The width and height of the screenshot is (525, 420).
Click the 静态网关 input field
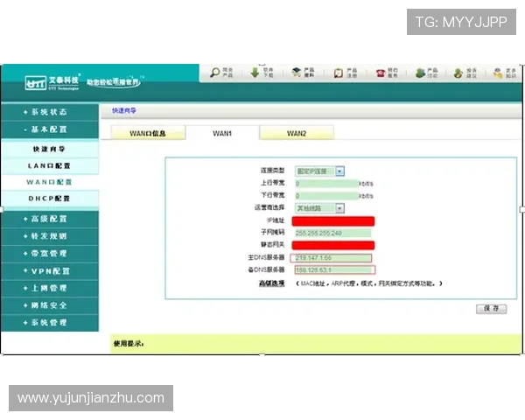coord(333,246)
